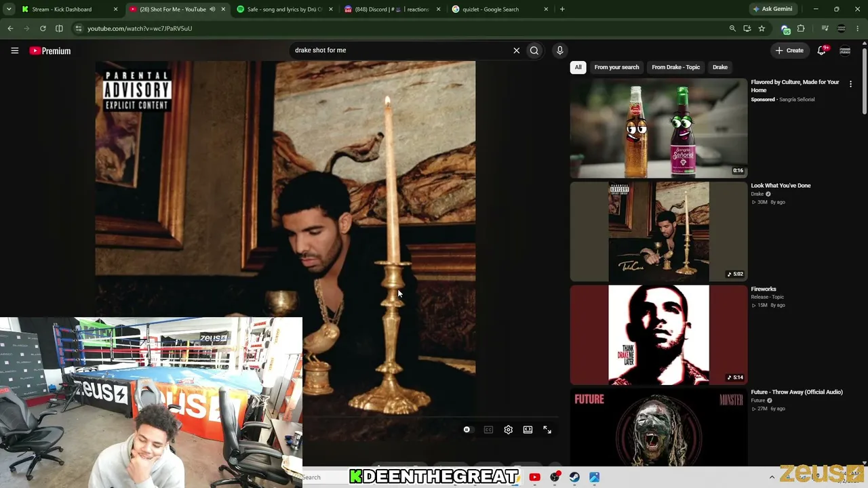Open the US-badged browser extension
Viewport: 868px width, 488px height.
click(785, 29)
